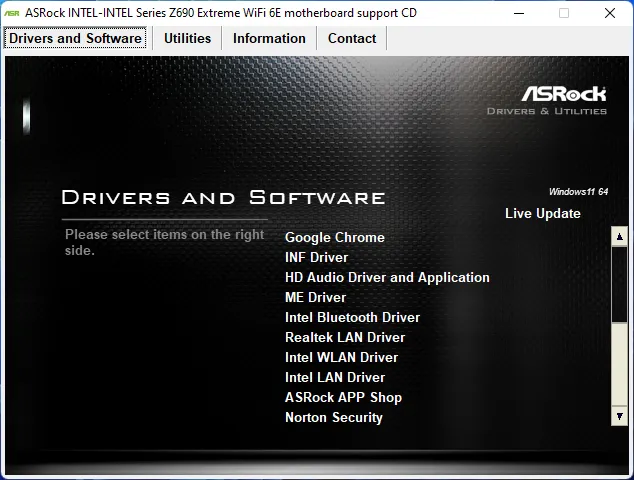Switch to the Drivers and Software tab
The image size is (634, 480).
pyautogui.click(x=75, y=38)
